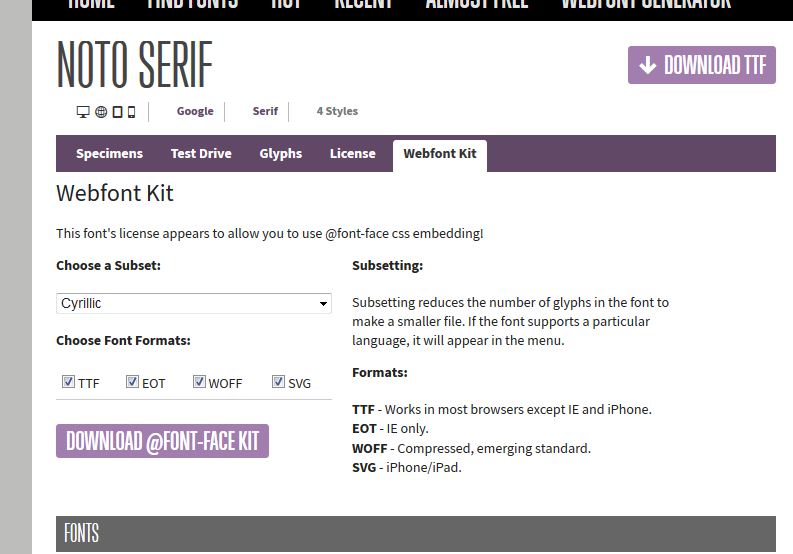Switch to the Specimens tab
793x554 pixels.
point(109,154)
